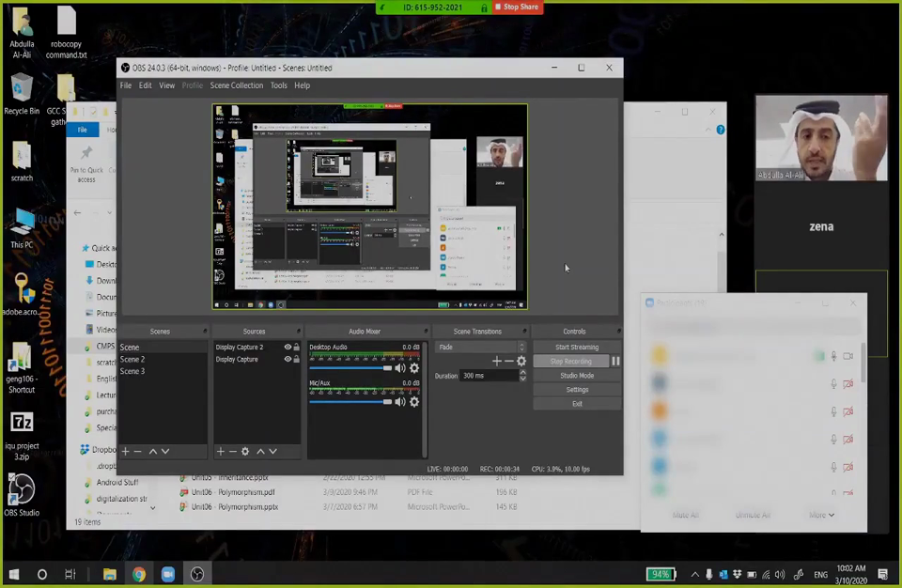Remove selected scene with minus icon
The height and width of the screenshot is (588, 902).
[x=138, y=452]
